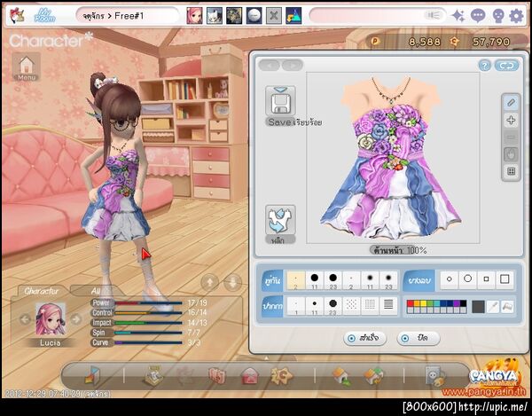Show next character with right arrow

click(x=76, y=319)
